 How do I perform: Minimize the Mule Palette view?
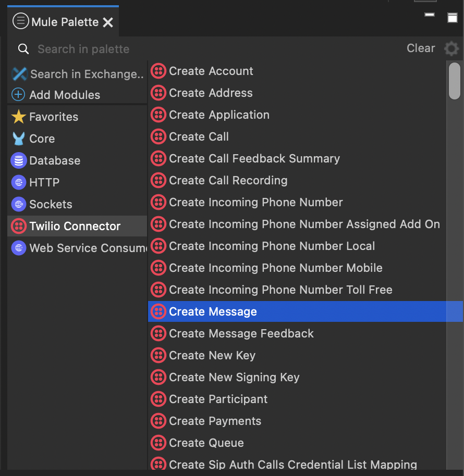pyautogui.click(x=430, y=15)
